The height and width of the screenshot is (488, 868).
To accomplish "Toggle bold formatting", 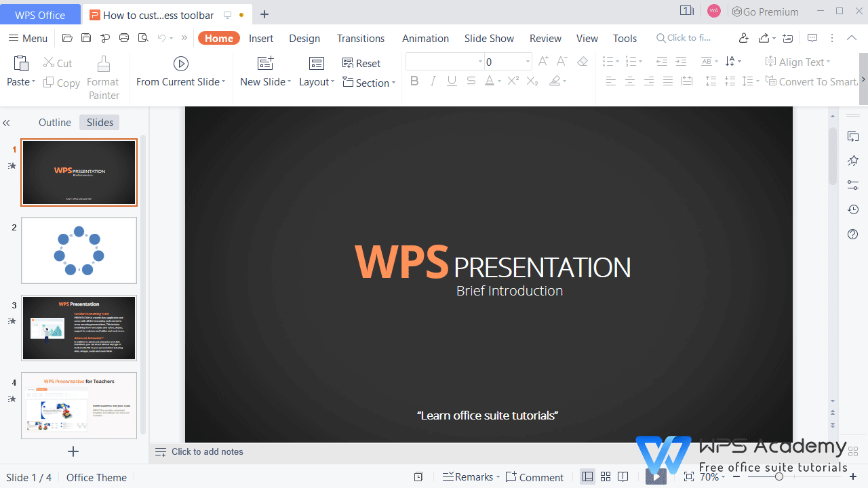I will 414,81.
